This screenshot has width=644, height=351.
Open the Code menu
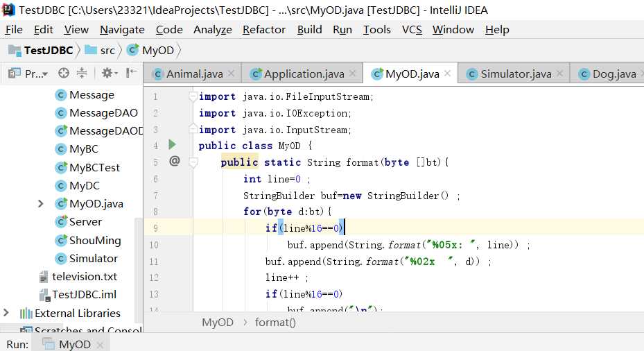pos(169,30)
